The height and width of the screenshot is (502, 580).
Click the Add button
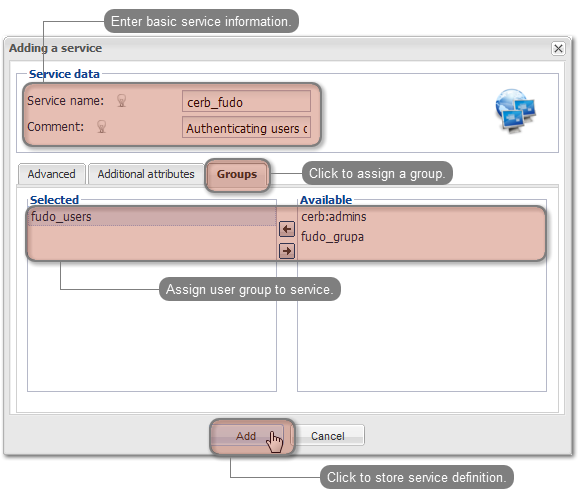click(247, 436)
